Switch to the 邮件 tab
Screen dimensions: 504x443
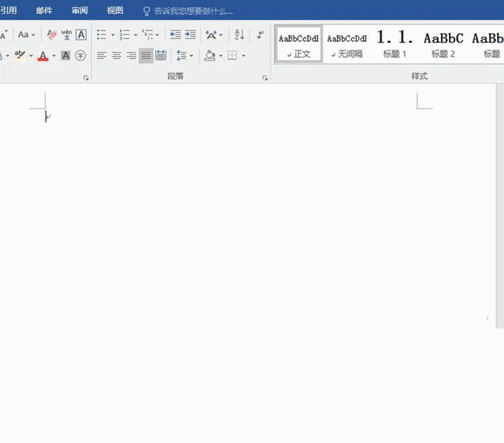point(44,10)
